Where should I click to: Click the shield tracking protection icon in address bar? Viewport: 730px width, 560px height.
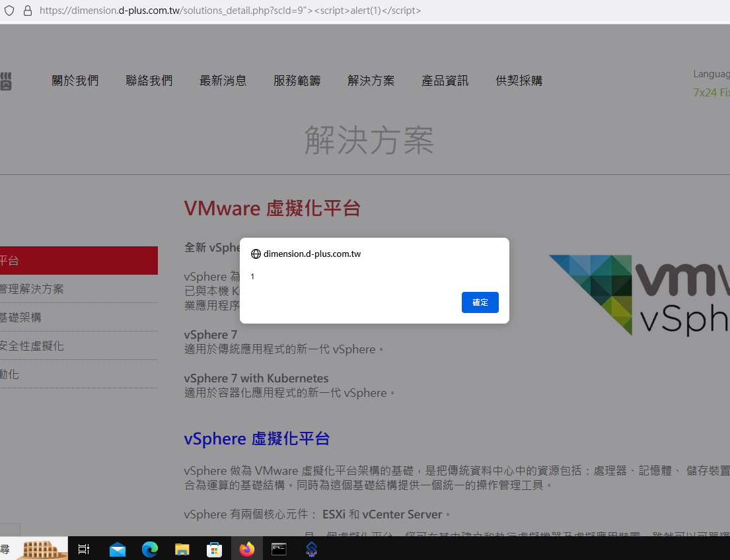click(9, 11)
